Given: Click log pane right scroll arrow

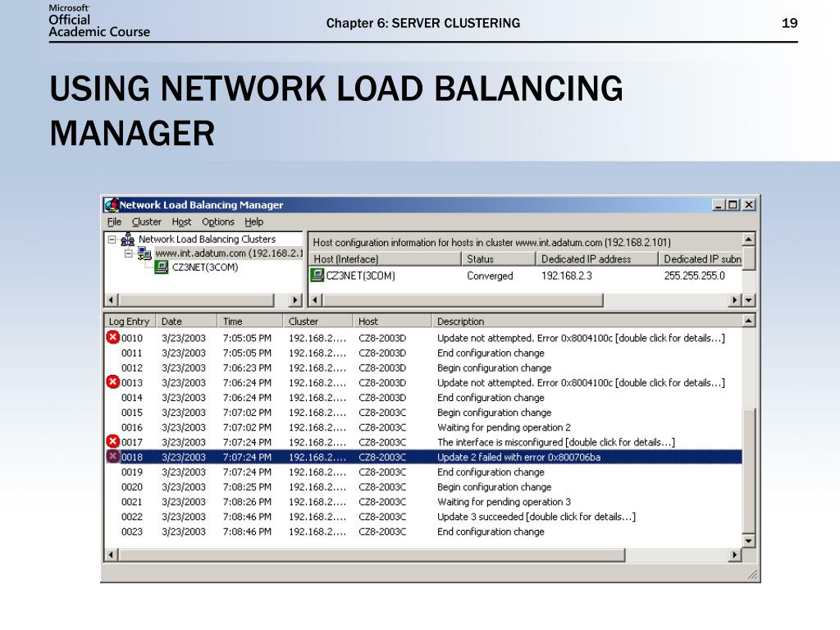Looking at the screenshot, I should [736, 555].
